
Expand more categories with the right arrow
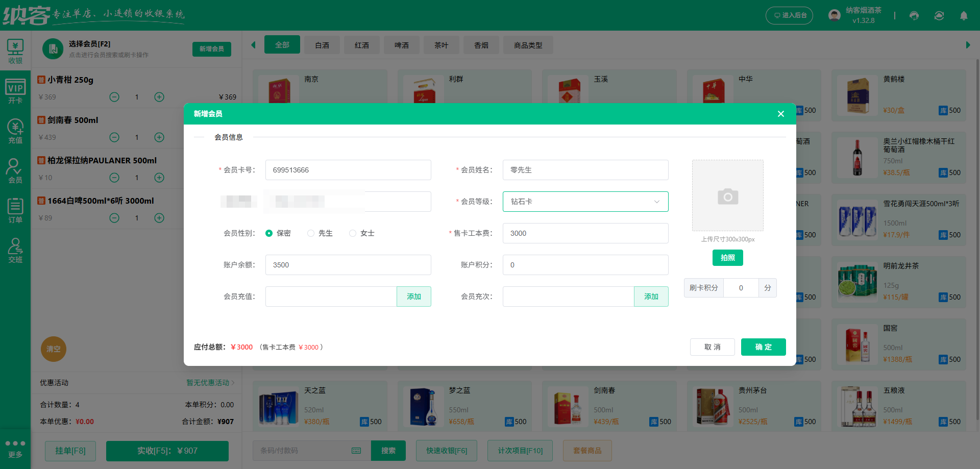(968, 45)
